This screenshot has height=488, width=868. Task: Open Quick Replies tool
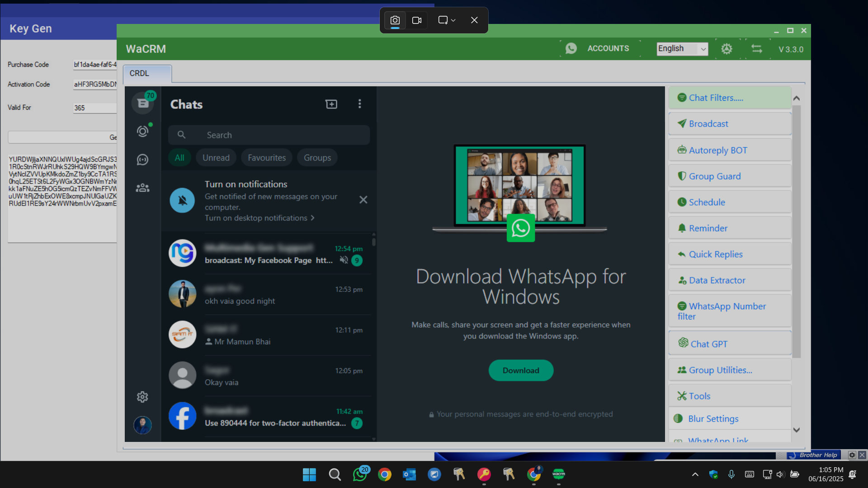pyautogui.click(x=730, y=254)
